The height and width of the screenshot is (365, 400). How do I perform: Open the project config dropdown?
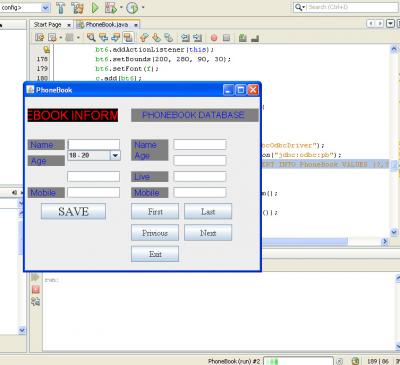46,7
